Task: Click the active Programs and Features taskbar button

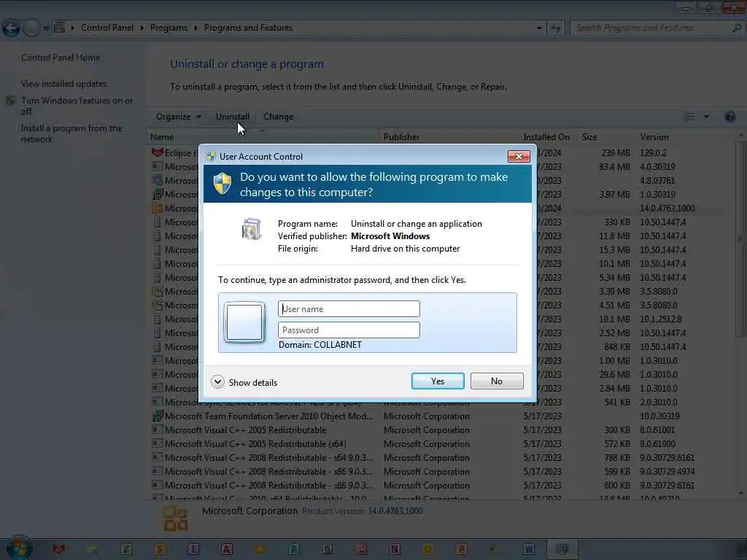Action: [562, 550]
